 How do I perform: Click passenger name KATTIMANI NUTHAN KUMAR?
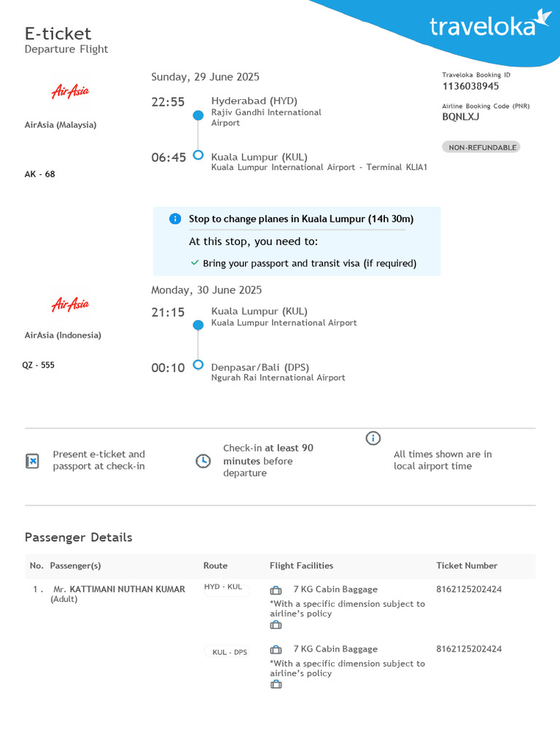tap(127, 589)
